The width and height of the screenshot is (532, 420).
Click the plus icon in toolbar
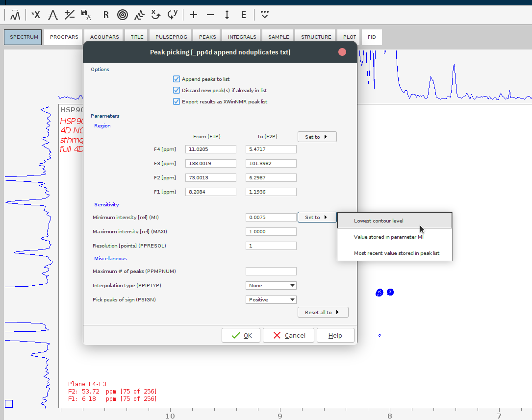point(194,15)
